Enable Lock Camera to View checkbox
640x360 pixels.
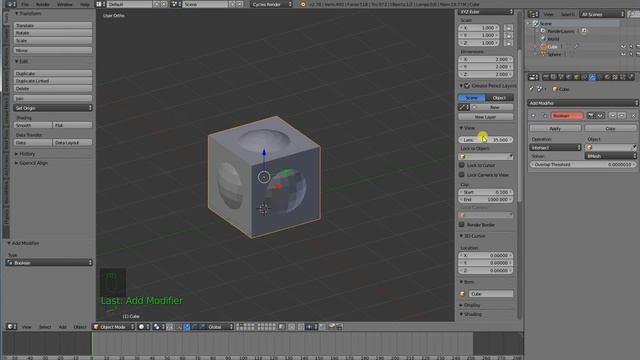pos(462,175)
